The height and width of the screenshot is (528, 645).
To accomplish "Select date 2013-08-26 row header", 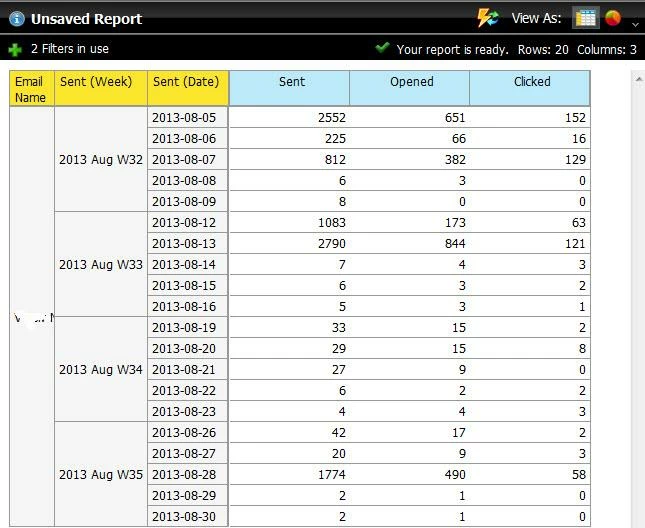I will pyautogui.click(x=188, y=432).
